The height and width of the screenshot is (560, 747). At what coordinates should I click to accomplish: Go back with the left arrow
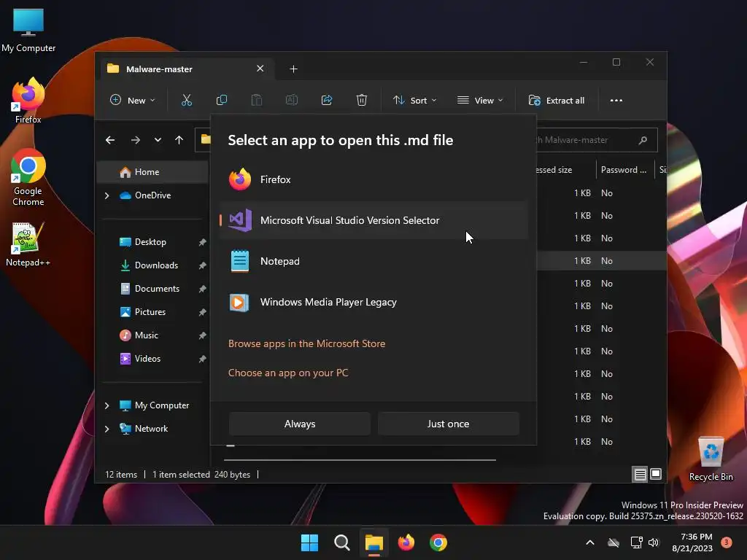pyautogui.click(x=110, y=140)
